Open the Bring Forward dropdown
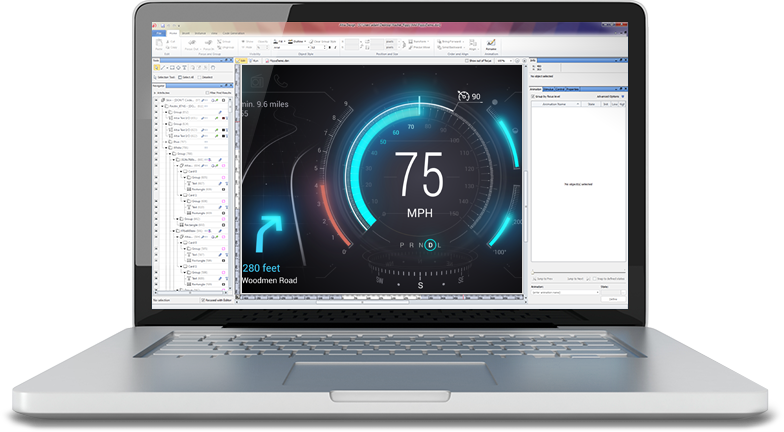The width and height of the screenshot is (784, 432). (450, 42)
